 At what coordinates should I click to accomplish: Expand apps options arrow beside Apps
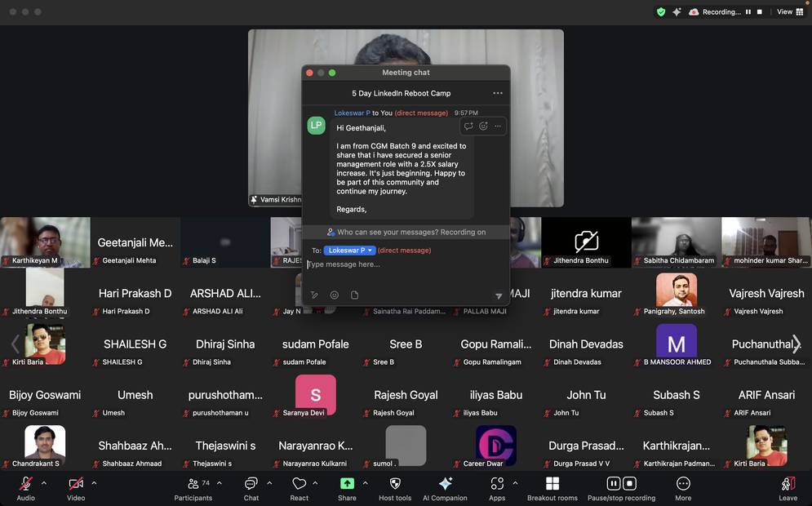point(515,482)
